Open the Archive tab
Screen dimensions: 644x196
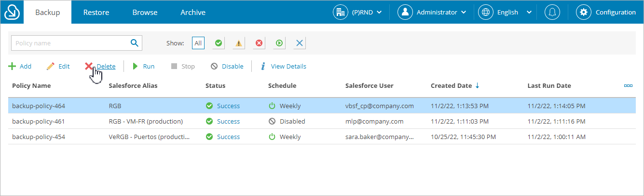193,13
